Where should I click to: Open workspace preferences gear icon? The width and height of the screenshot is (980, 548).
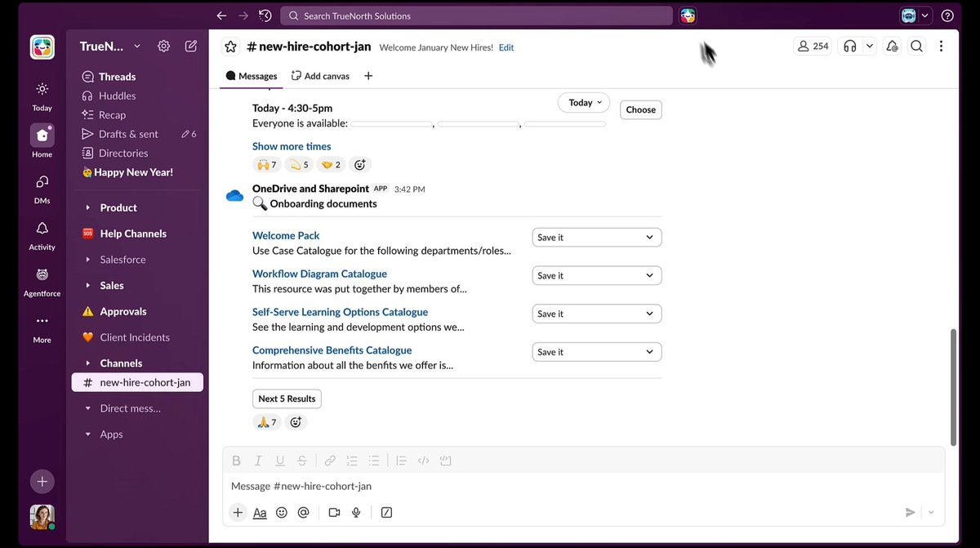coord(163,47)
